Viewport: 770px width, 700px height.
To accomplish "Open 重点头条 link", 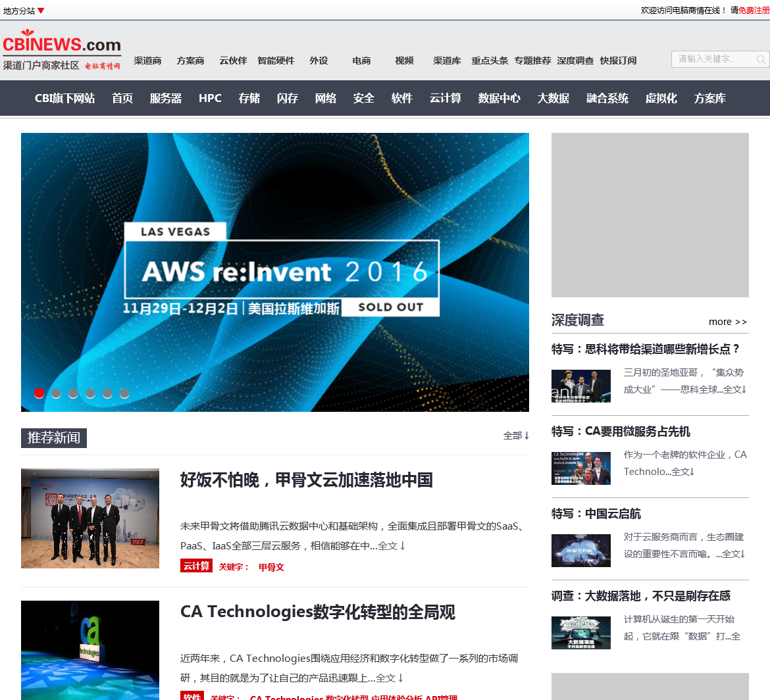I will (490, 61).
